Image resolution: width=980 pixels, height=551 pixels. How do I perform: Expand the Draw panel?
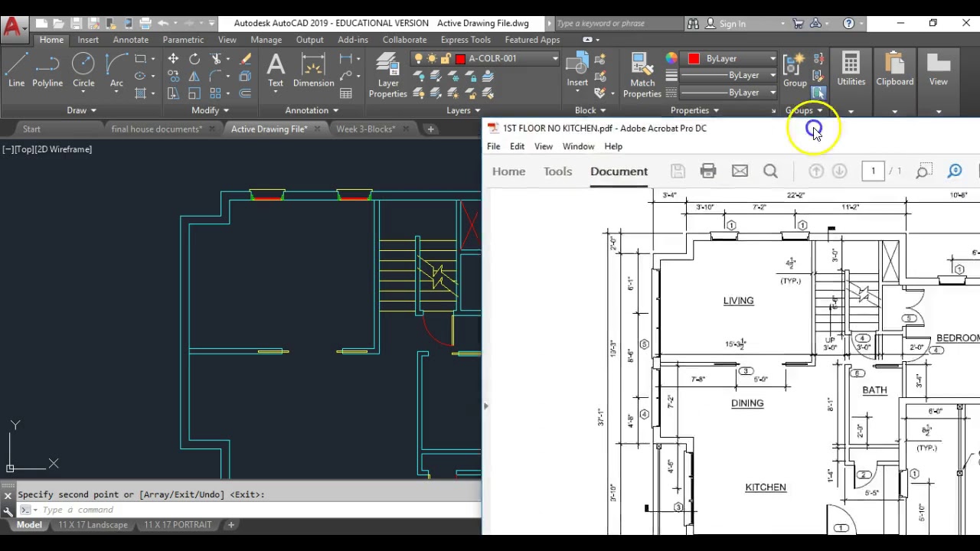(82, 110)
